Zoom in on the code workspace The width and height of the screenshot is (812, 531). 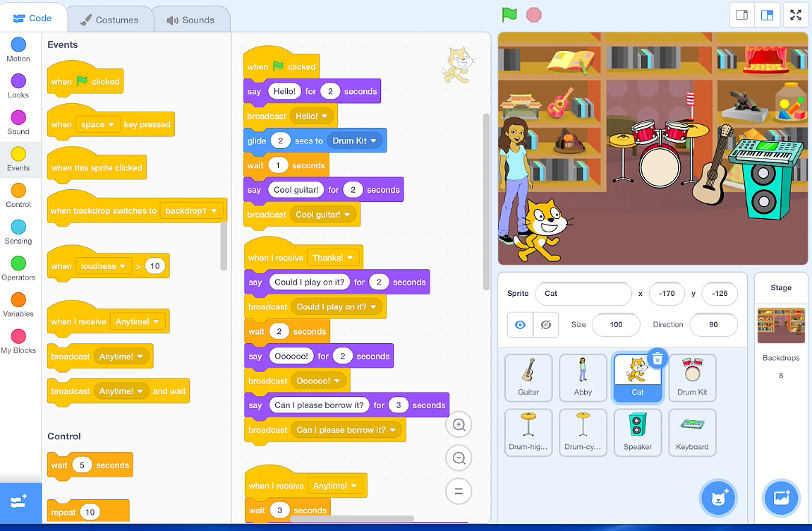pos(459,424)
